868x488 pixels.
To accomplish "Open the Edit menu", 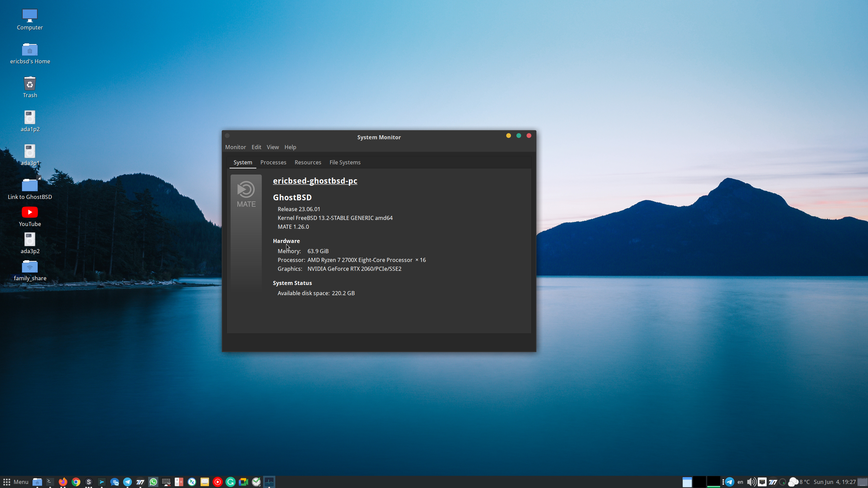I will coord(256,147).
